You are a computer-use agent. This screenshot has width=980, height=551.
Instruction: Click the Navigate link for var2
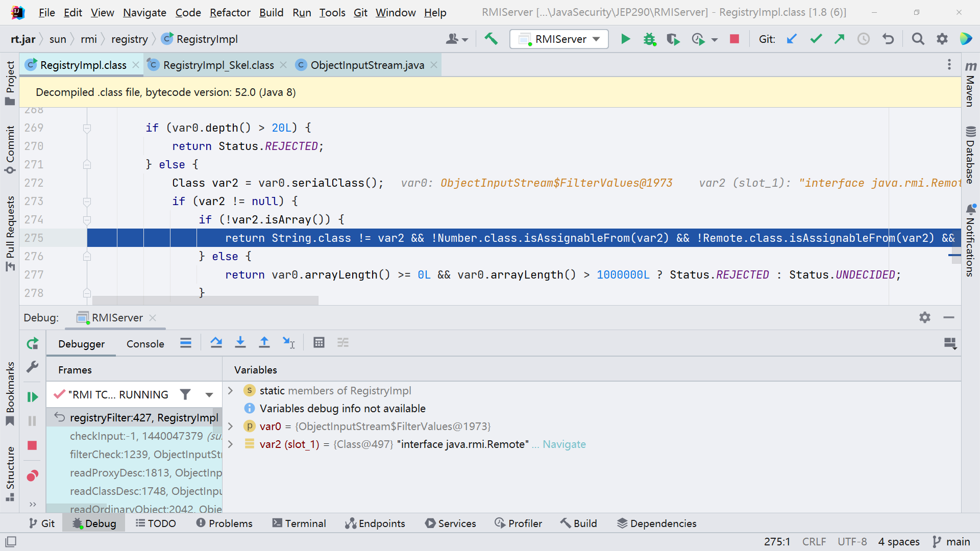[564, 444]
